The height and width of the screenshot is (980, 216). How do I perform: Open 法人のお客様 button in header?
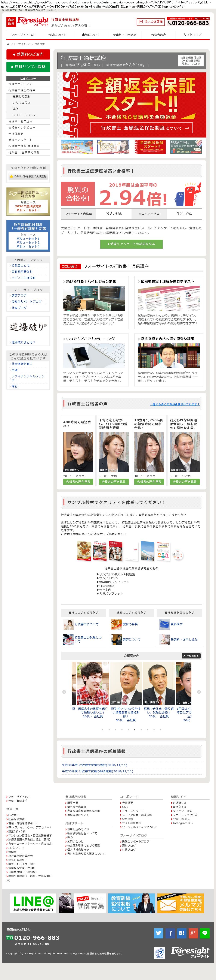coord(150,22)
